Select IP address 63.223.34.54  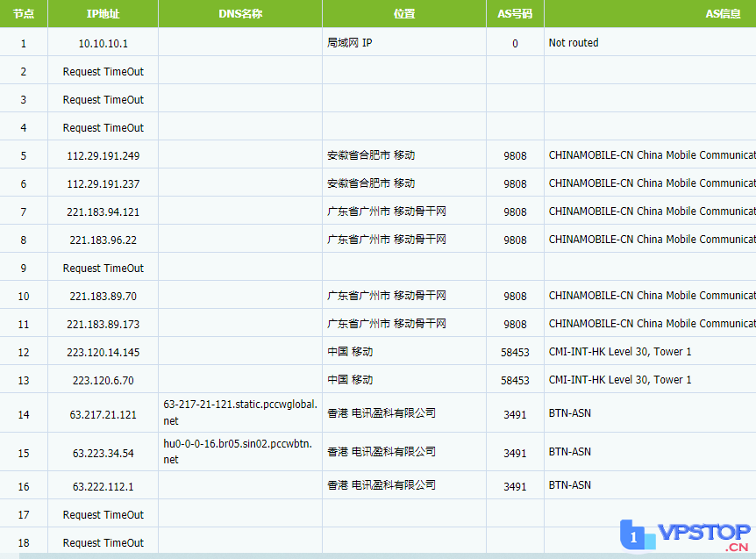pyautogui.click(x=103, y=454)
